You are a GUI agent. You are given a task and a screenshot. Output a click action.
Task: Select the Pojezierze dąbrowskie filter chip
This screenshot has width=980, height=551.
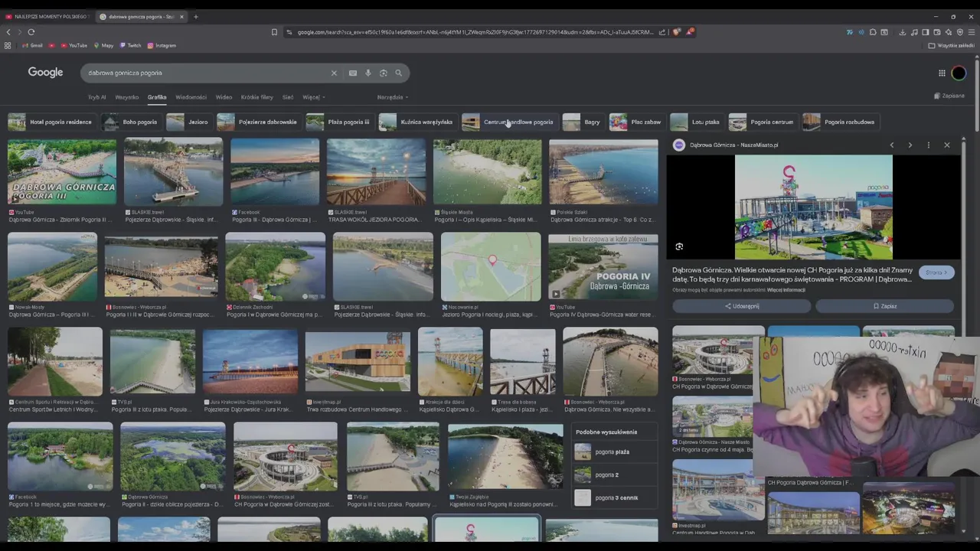(x=258, y=122)
